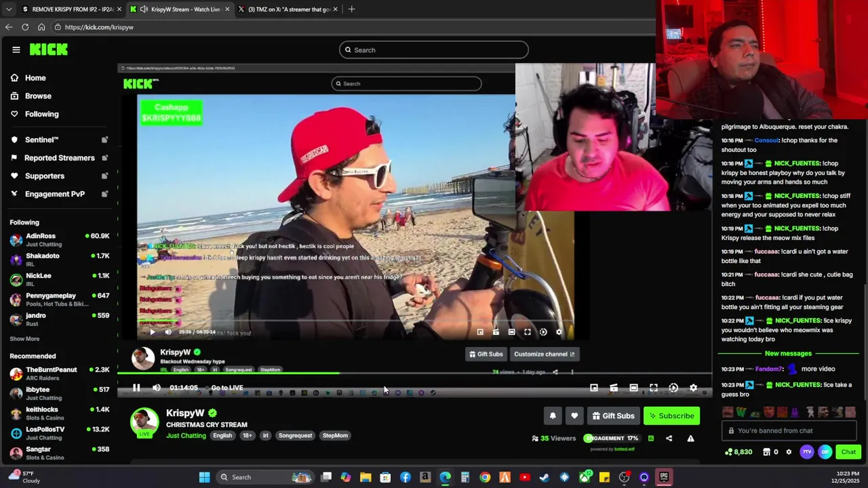Create a clip with clapperboard icon
The image size is (868, 488).
[614, 388]
